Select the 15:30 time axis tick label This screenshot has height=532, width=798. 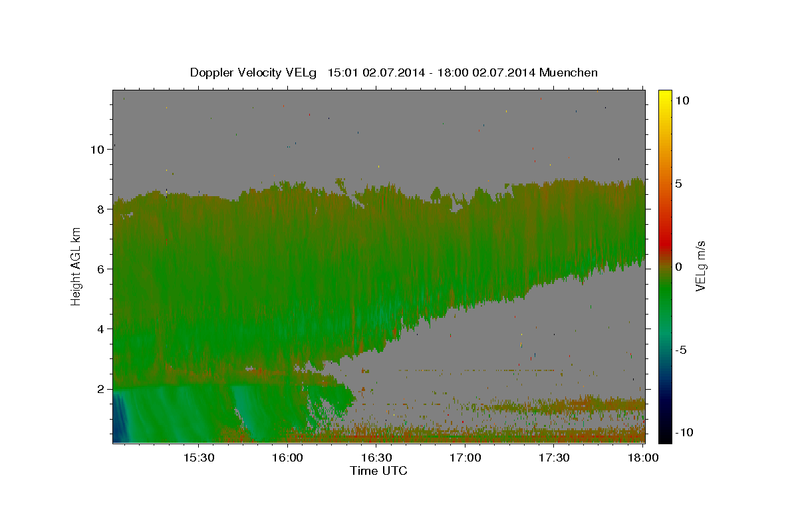click(198, 458)
